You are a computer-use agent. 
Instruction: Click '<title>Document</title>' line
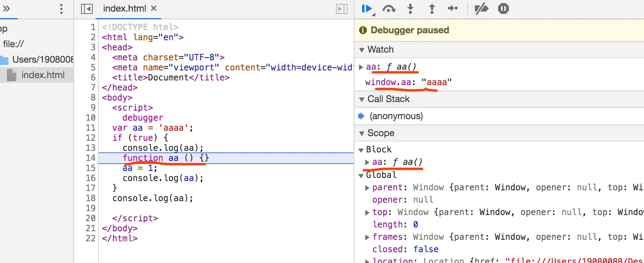pyautogui.click(x=171, y=77)
